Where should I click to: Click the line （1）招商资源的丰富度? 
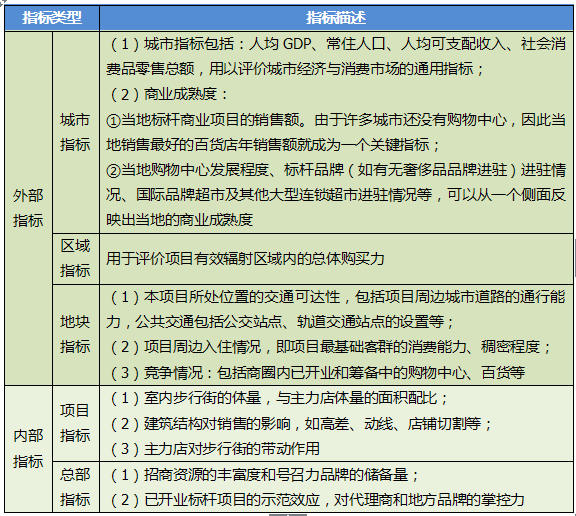(x=263, y=475)
